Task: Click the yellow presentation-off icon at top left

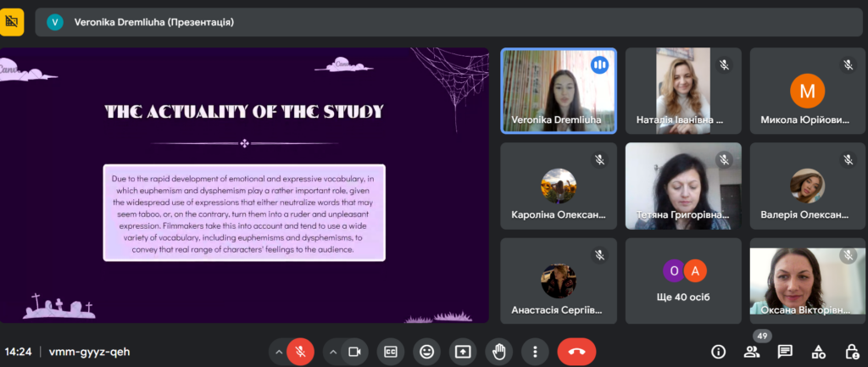Action: [12, 22]
